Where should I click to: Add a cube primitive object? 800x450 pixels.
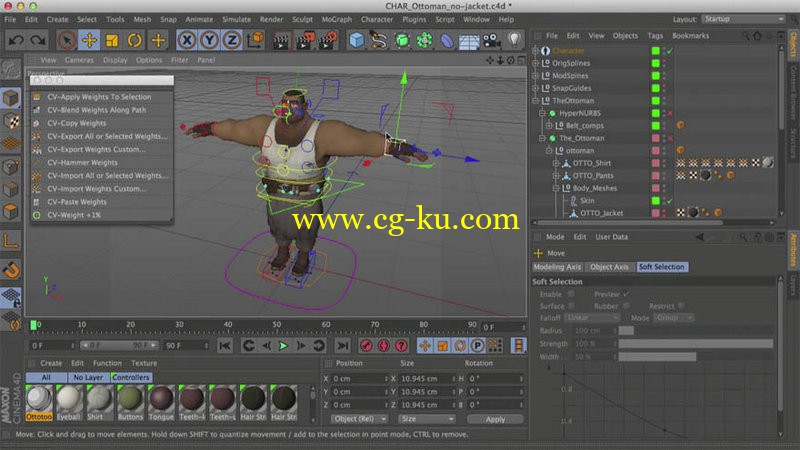pyautogui.click(x=357, y=40)
